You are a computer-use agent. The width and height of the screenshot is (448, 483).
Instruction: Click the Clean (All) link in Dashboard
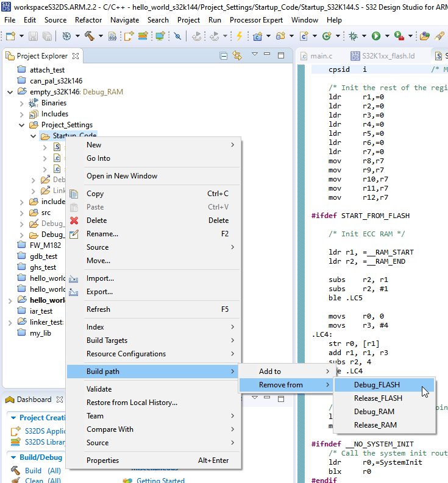43,480
